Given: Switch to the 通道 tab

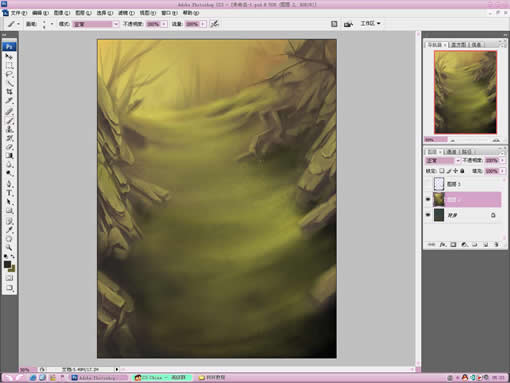Looking at the screenshot, I should point(451,152).
